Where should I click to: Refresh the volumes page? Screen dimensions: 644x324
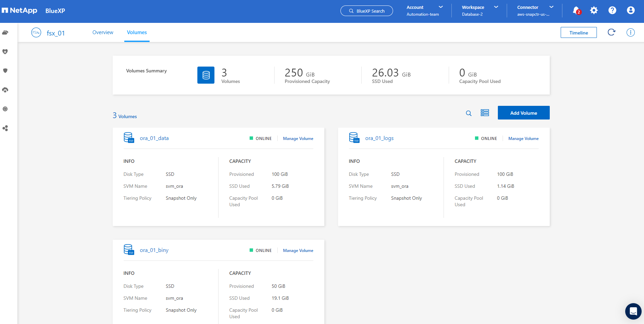click(x=611, y=32)
